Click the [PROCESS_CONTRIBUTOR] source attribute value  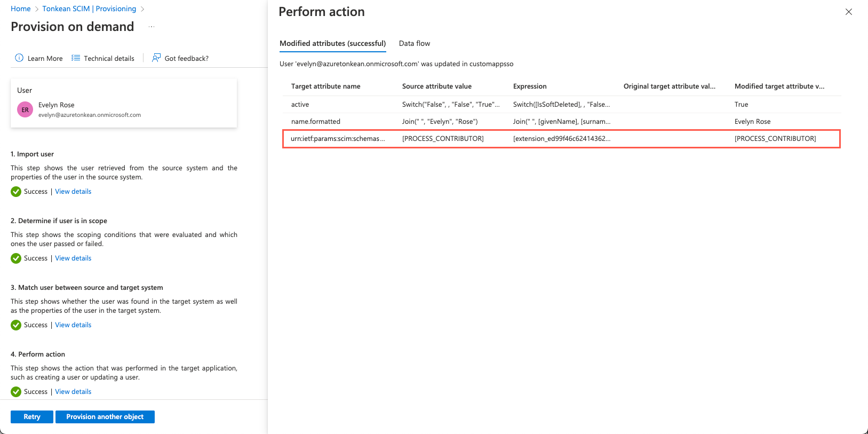pos(443,139)
